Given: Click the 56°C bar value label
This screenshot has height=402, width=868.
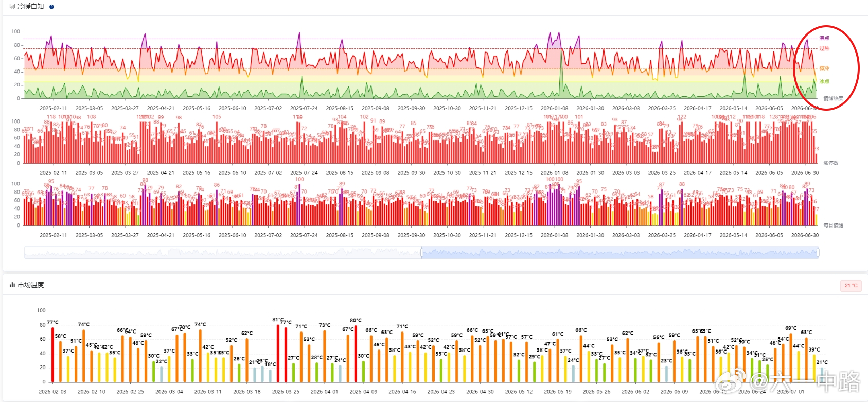Looking at the screenshot, I should [x=659, y=338].
